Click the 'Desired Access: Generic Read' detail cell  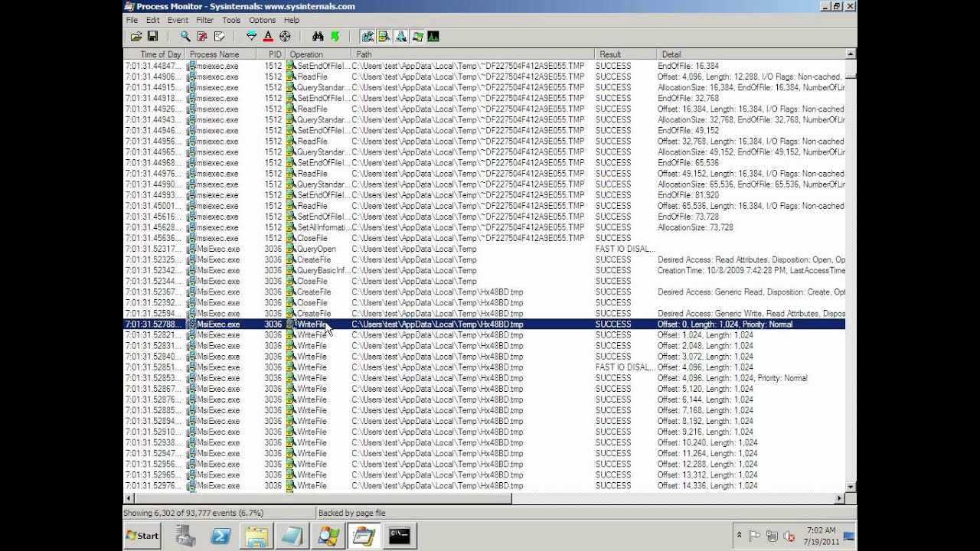[x=750, y=292]
